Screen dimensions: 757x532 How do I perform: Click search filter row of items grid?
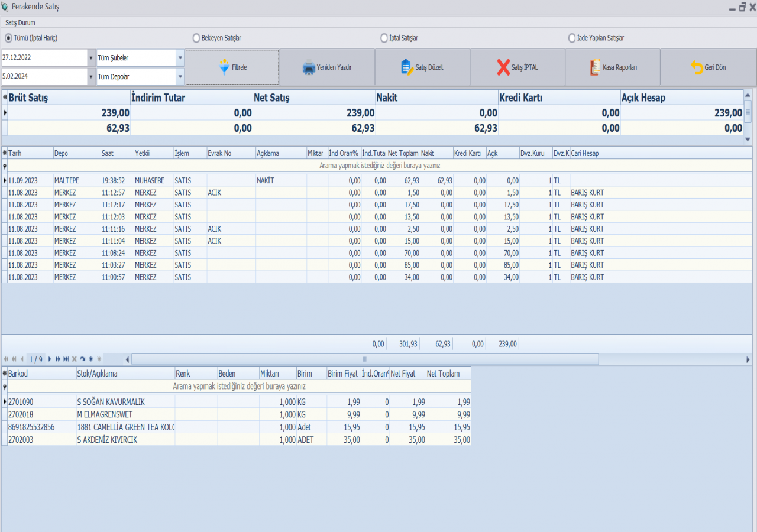pos(239,386)
